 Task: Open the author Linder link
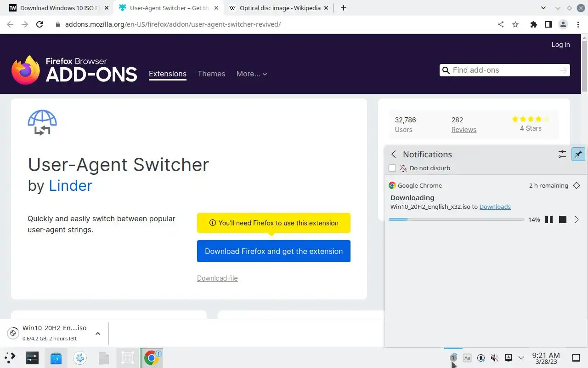tap(70, 185)
